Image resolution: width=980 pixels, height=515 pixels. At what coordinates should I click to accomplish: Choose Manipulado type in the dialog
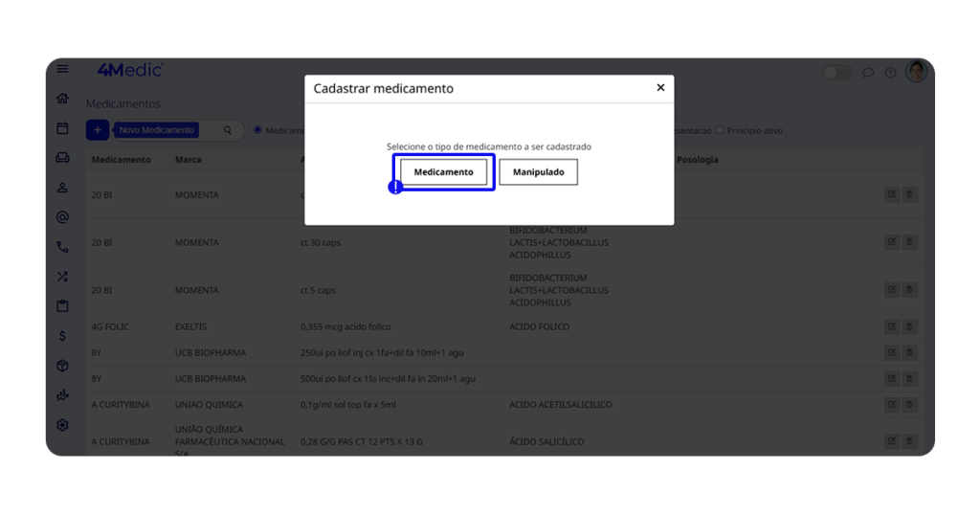point(538,172)
